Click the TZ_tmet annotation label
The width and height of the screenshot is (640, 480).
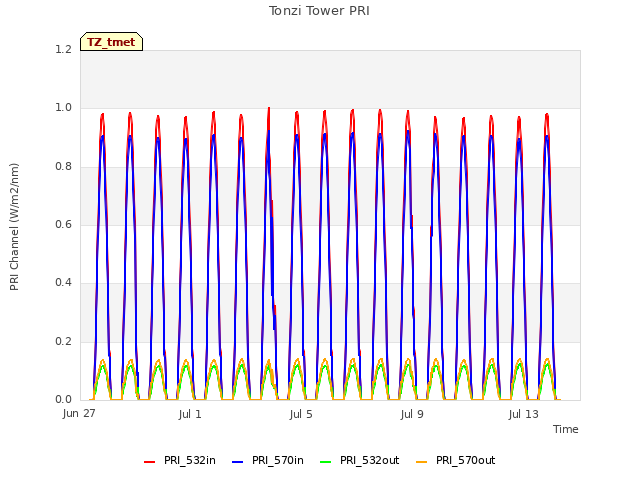pos(111,42)
